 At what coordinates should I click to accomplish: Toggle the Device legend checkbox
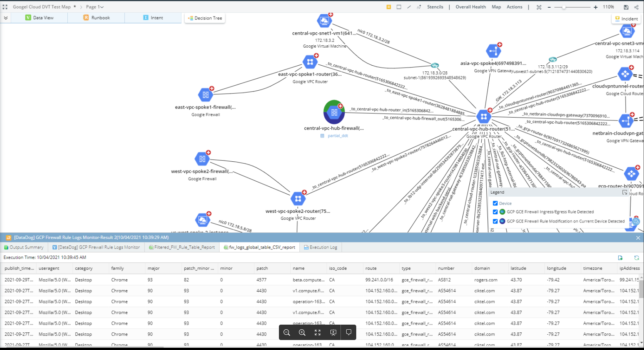coord(496,203)
